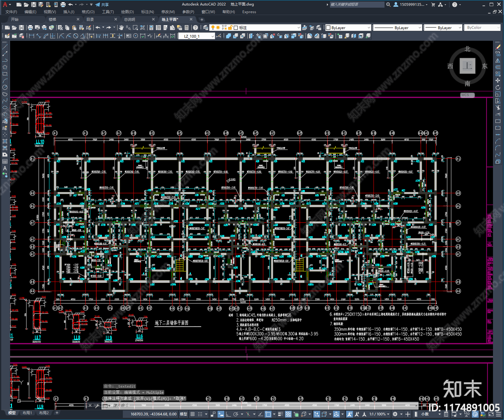Screen dimensions: 504x420
Task: Click the Zoom Window icon
Action: pyautogui.click(x=135, y=28)
